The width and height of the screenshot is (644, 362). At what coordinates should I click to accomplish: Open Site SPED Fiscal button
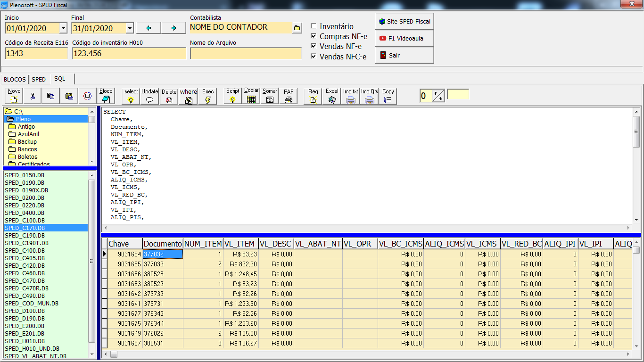pyautogui.click(x=405, y=21)
